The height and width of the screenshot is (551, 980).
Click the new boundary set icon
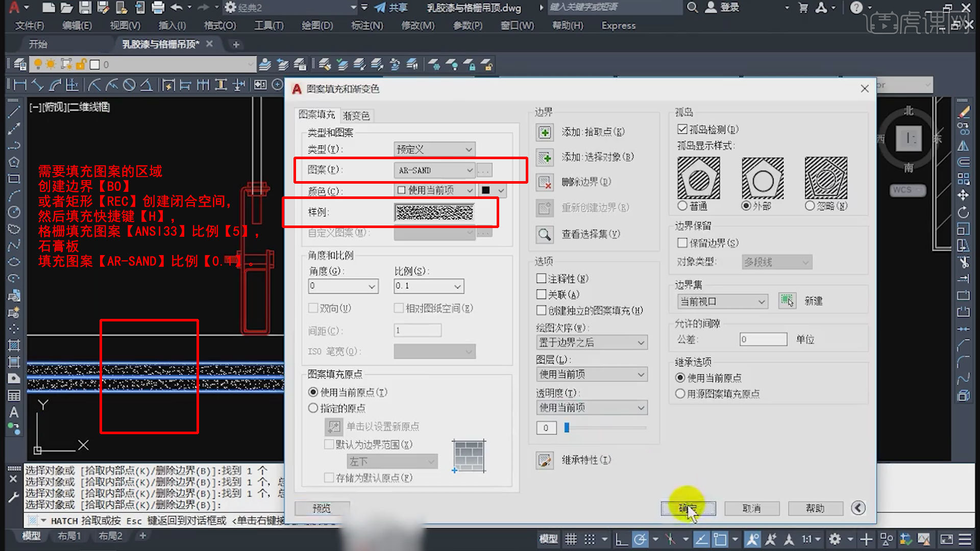[787, 301]
